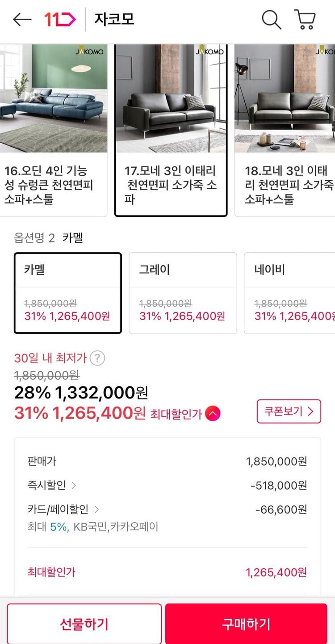Viewport: 335px width, 644px height.
Task: Open the 11st home logo
Action: (60, 20)
